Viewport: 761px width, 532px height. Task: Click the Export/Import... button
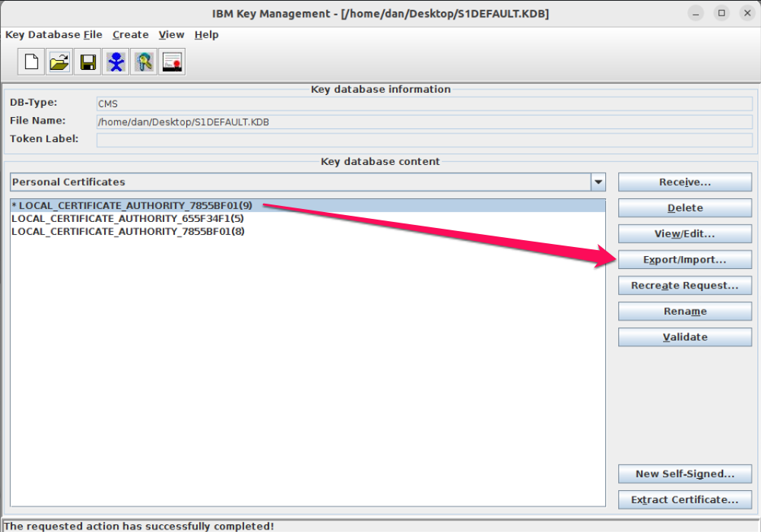[684, 260]
